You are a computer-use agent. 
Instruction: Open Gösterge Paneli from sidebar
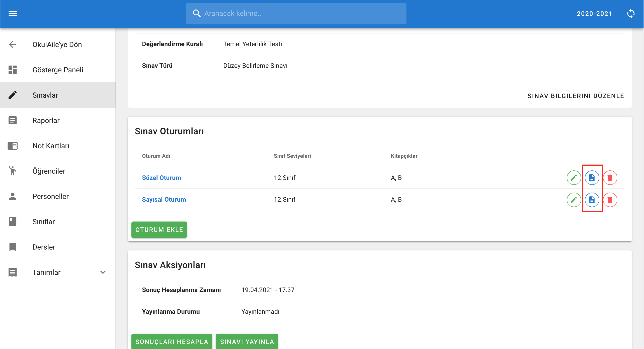[x=58, y=70]
